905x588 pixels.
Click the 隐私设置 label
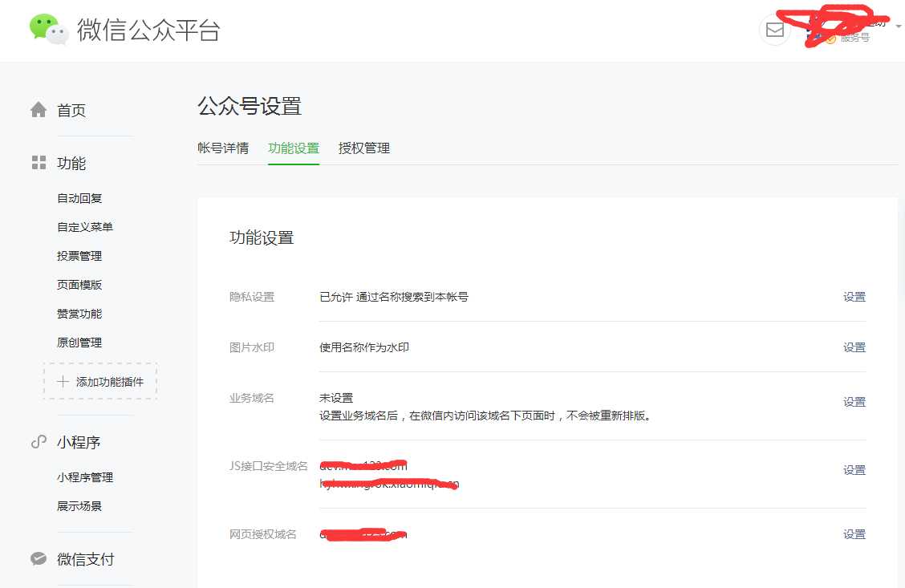coord(252,297)
